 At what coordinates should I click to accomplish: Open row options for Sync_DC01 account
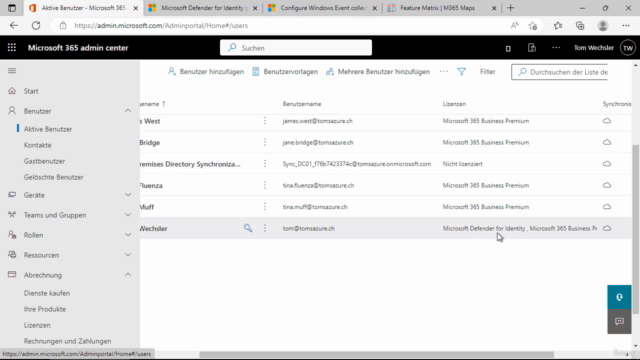[265, 164]
